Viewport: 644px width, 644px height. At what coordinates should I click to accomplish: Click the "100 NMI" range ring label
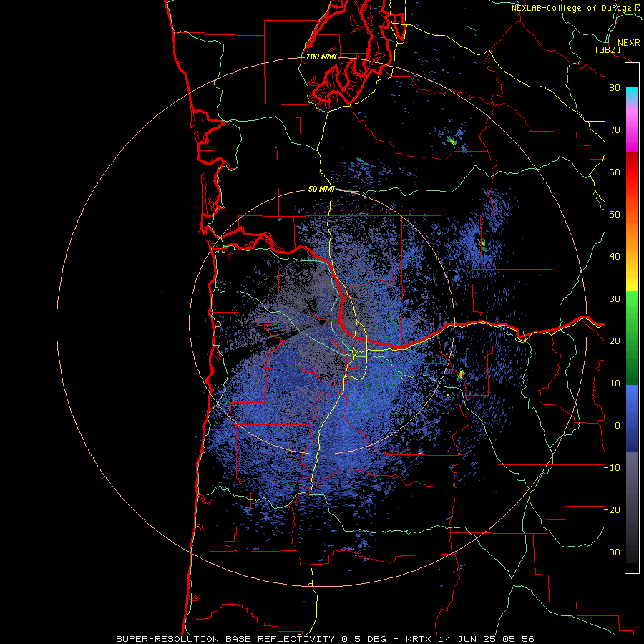[321, 57]
